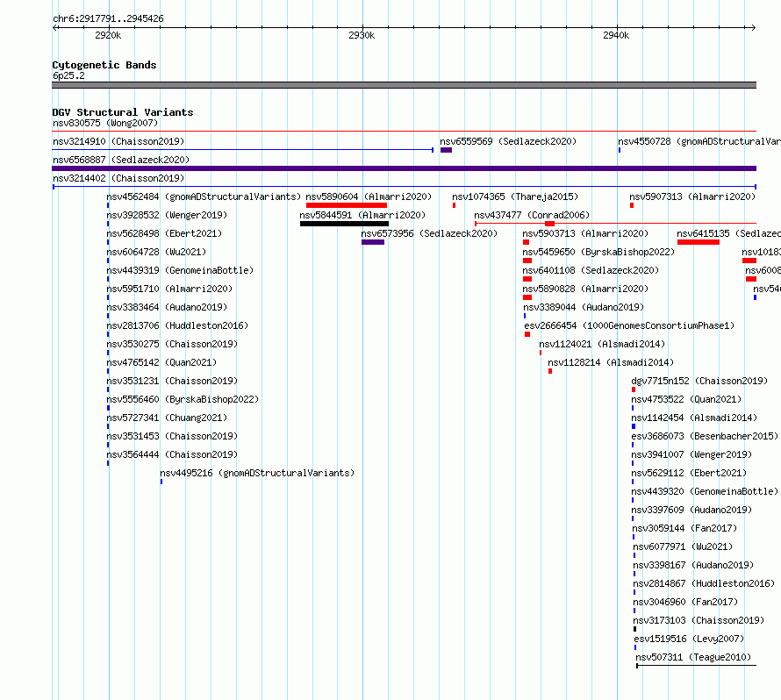Click the red bar under nsv6415135
This screenshot has height=700, width=781.
tap(698, 242)
